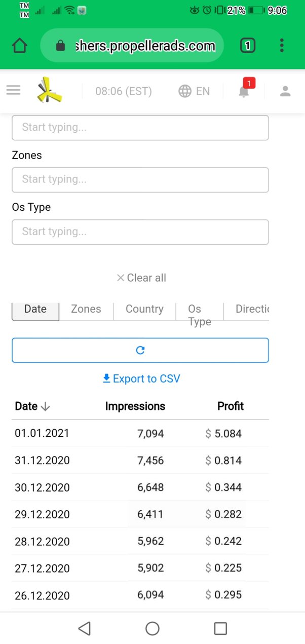Open notifications bell with red badge
The image size is (305, 644).
click(244, 91)
